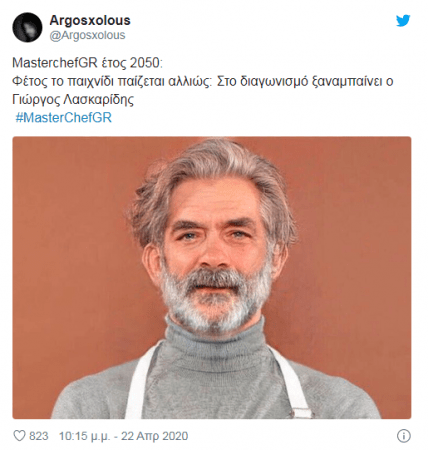Open the Argosxolous profile avatar

tap(27, 27)
